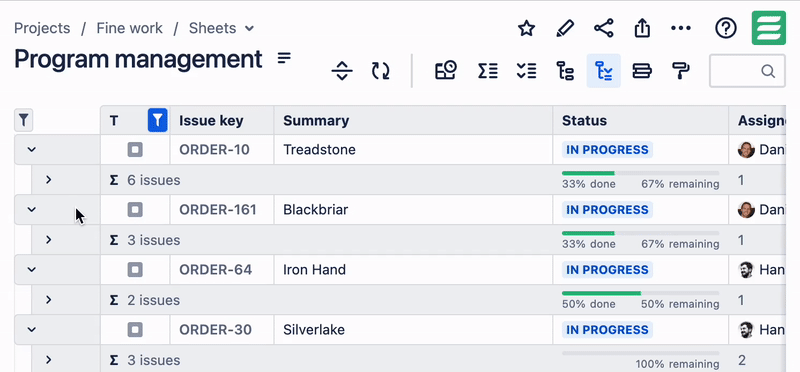800x372 pixels.
Task: Star this Program management sheet
Action: tap(526, 29)
